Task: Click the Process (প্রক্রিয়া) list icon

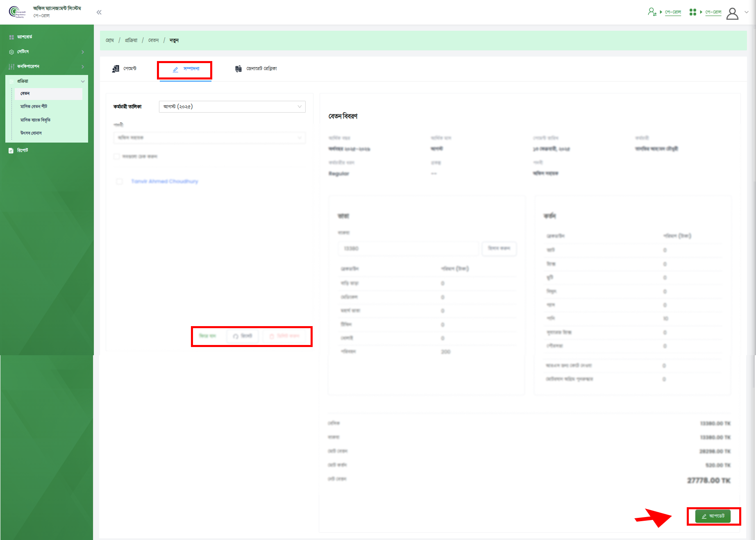Action: click(11, 81)
